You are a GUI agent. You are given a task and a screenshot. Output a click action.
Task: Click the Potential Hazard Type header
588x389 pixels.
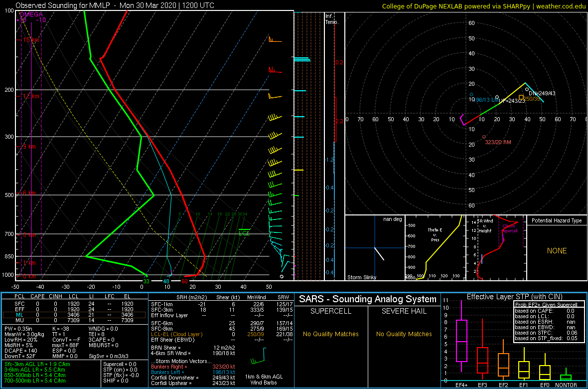557,220
